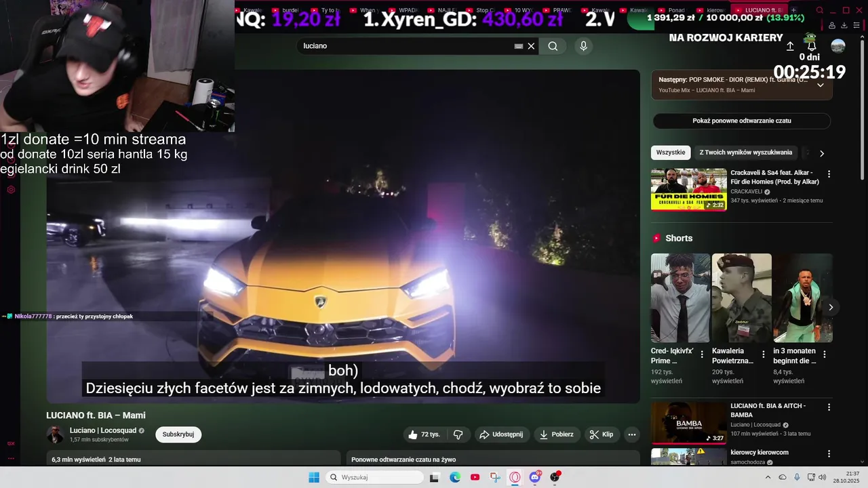Open options menu for Für die Homies video

coord(829,174)
